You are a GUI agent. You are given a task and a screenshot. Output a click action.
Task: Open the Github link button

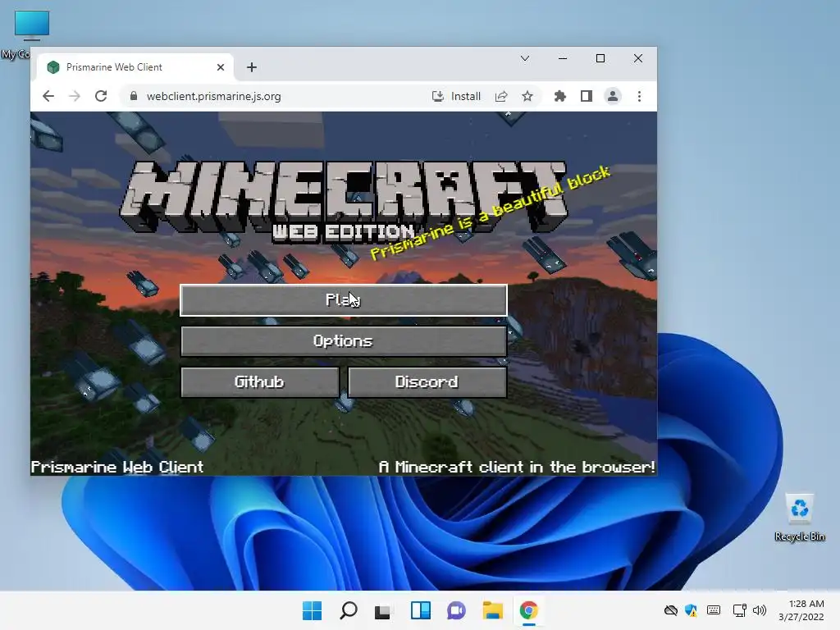click(260, 382)
